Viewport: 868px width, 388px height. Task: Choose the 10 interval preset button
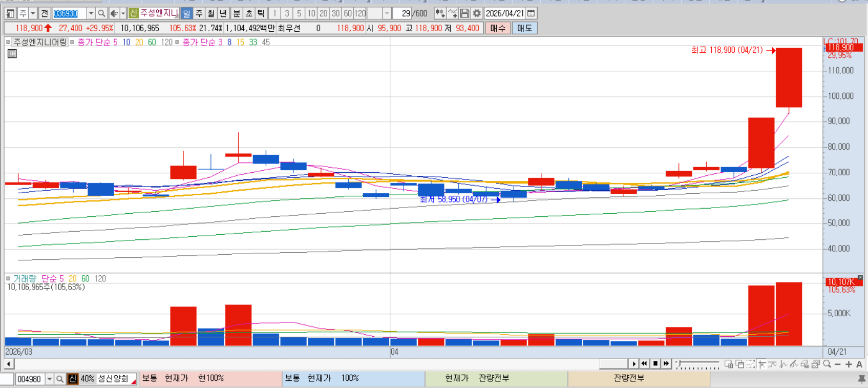point(311,13)
